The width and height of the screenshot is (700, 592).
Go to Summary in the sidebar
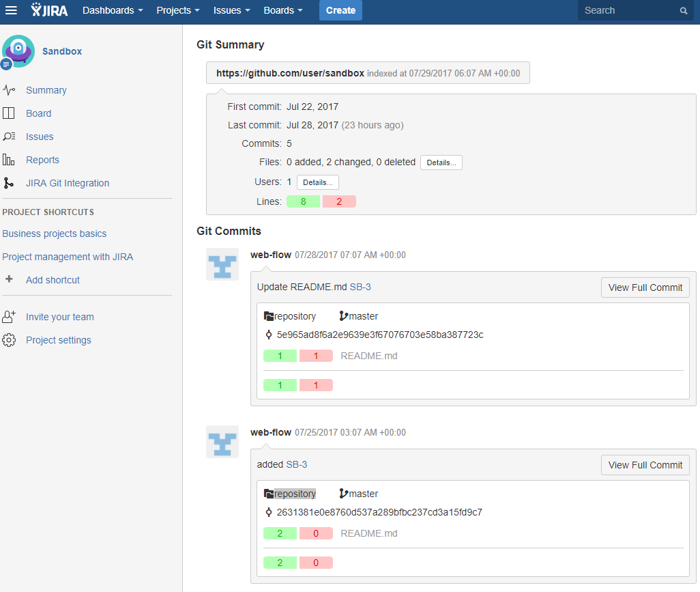coord(46,90)
